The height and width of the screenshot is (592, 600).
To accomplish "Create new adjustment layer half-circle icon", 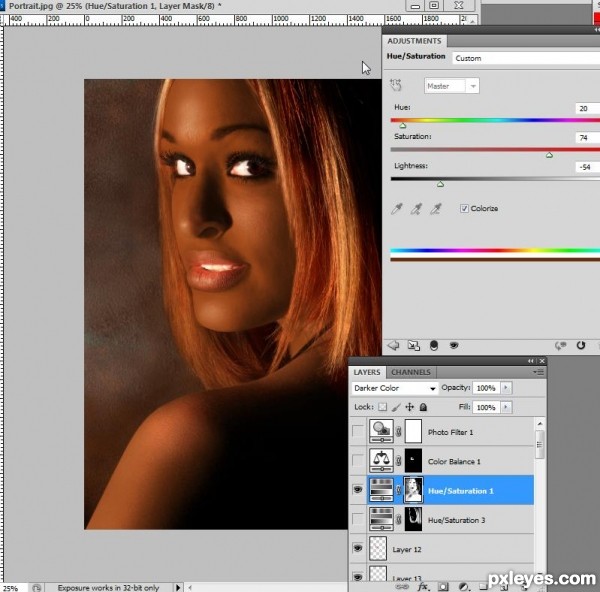I will click(x=463, y=587).
